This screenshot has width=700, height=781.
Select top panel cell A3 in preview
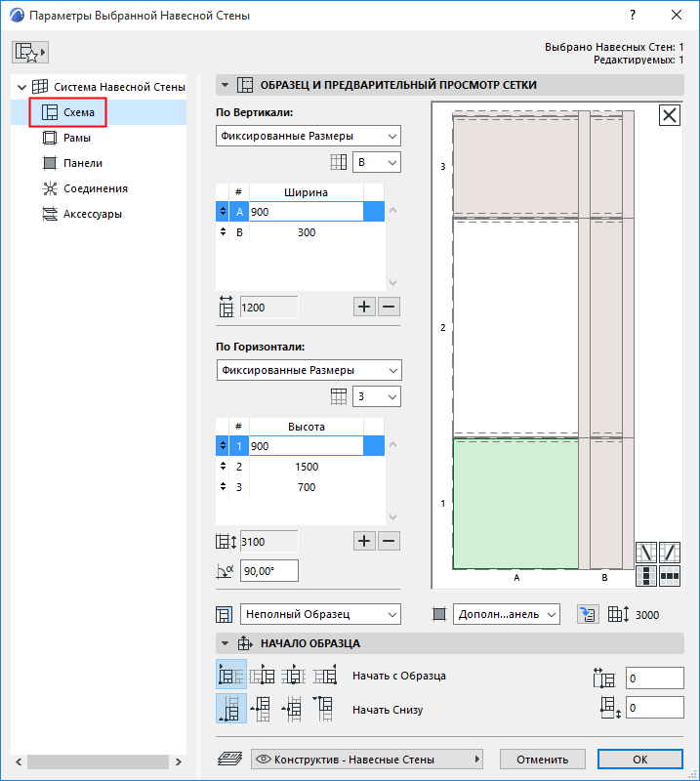(515, 166)
